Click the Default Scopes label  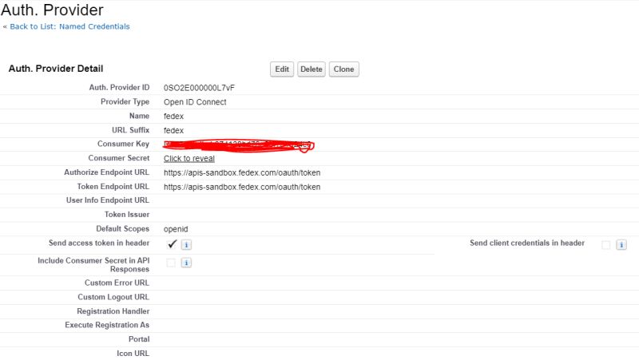[123, 229]
